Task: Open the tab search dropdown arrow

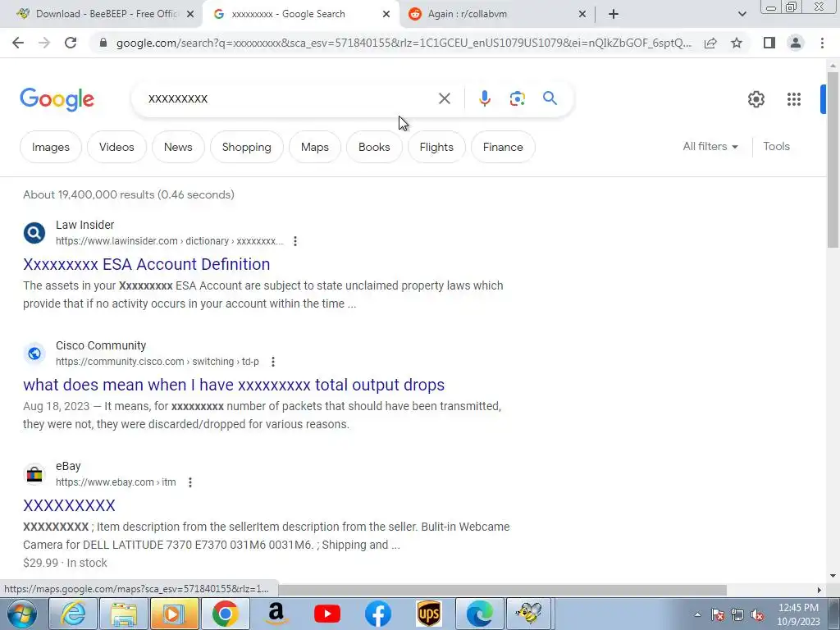Action: pos(742,14)
